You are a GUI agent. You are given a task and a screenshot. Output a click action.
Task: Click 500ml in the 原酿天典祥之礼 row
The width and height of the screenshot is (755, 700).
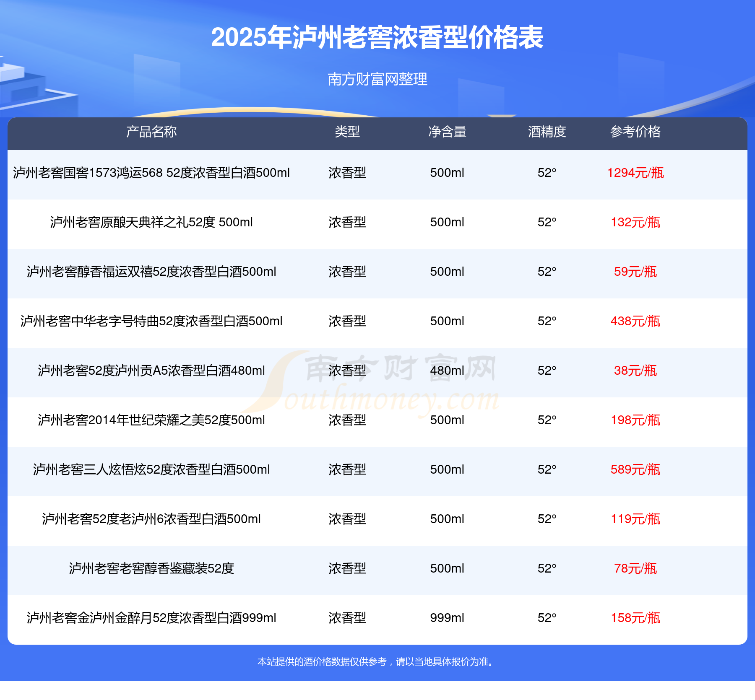(x=447, y=222)
